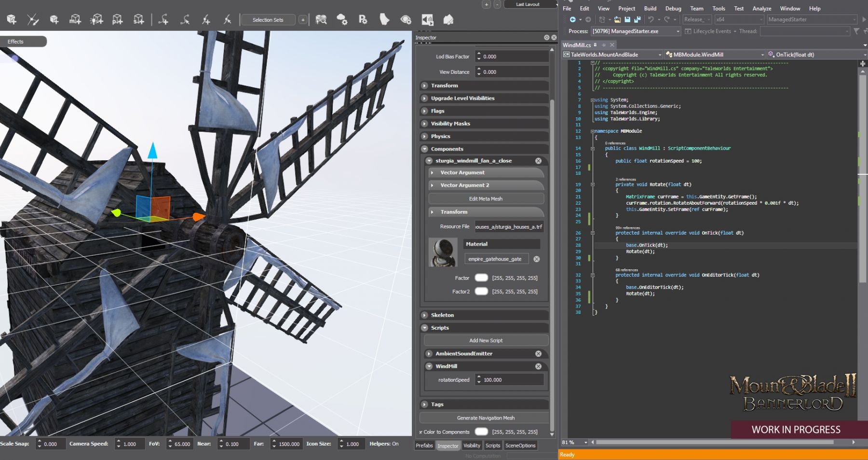This screenshot has width=868, height=460.
Task: Collapse the sturgia_windmill_fan_a_close component
Action: click(x=429, y=161)
